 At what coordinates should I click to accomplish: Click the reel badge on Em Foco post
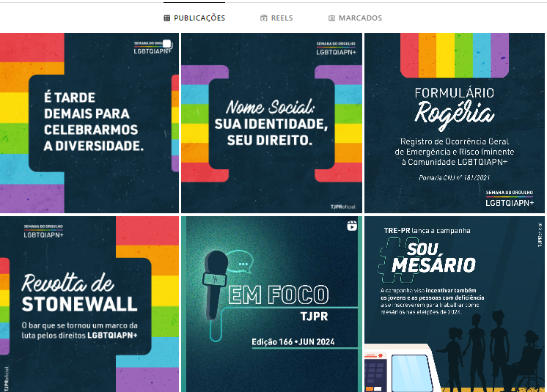pyautogui.click(x=352, y=226)
